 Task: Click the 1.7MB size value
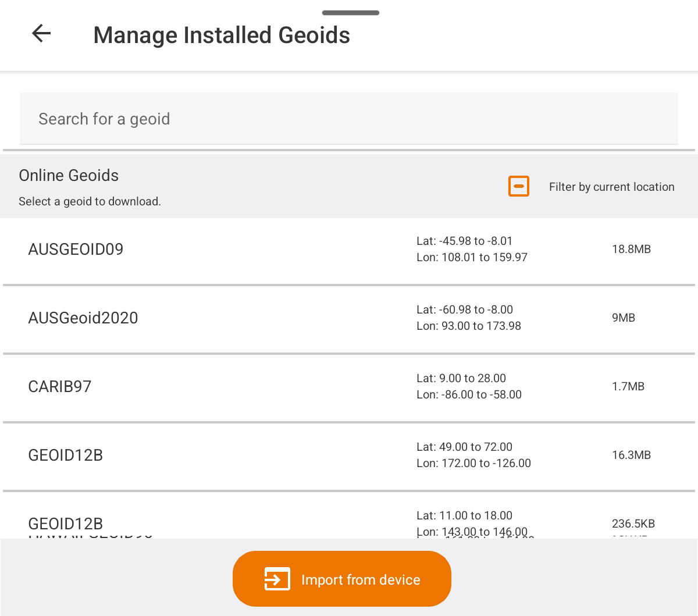[628, 386]
